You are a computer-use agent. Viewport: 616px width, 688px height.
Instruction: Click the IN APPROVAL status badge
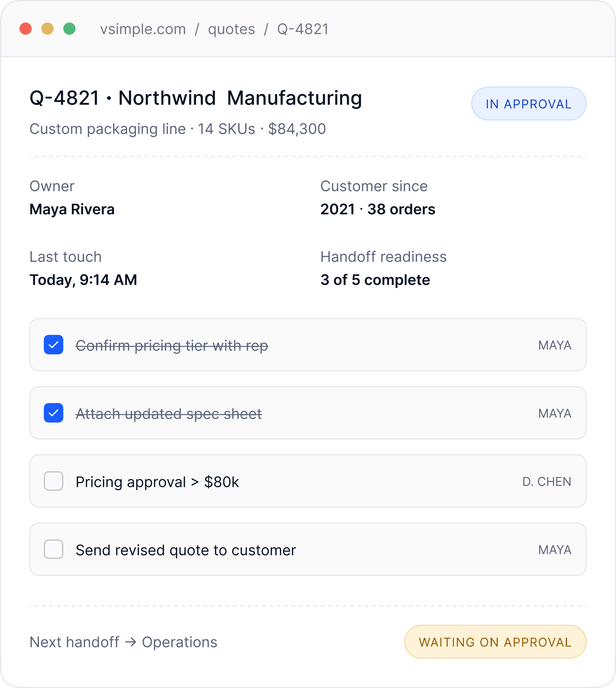click(x=528, y=104)
